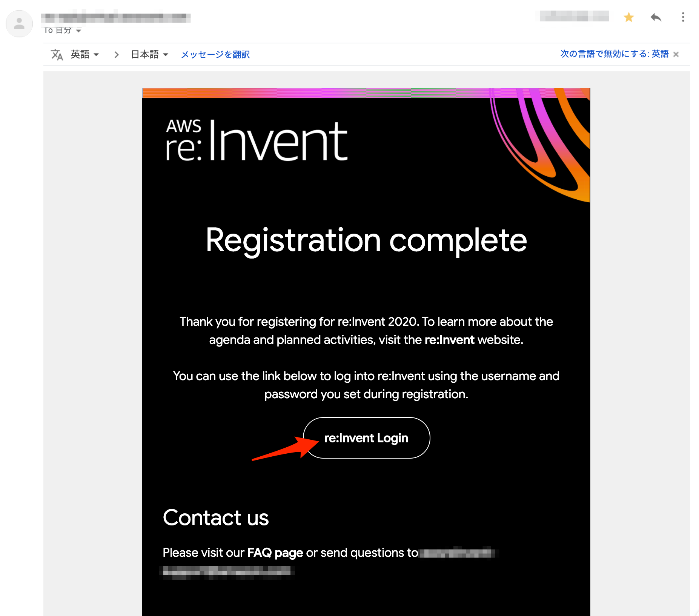Image resolution: width=699 pixels, height=616 pixels.
Task: Click the reply arrow icon
Action: [x=656, y=17]
